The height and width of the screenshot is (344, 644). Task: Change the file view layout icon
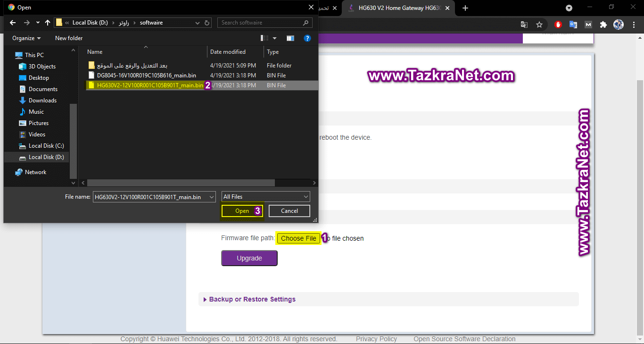click(264, 38)
